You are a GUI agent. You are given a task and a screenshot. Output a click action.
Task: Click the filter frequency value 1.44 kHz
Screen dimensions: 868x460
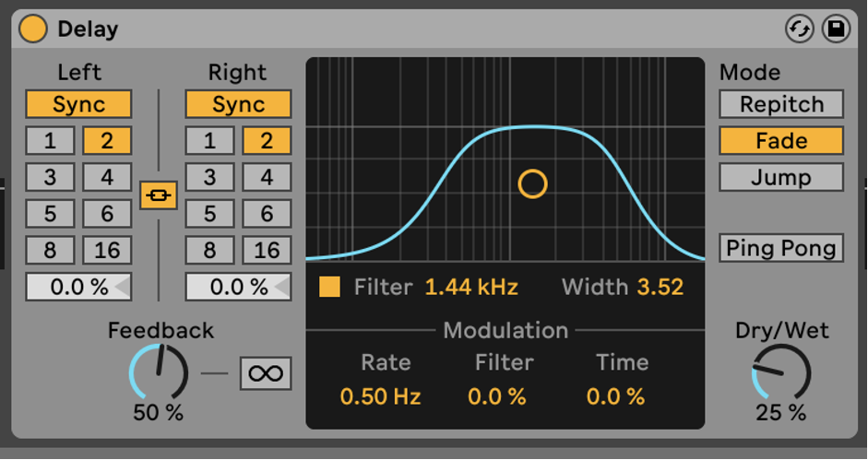point(471,287)
